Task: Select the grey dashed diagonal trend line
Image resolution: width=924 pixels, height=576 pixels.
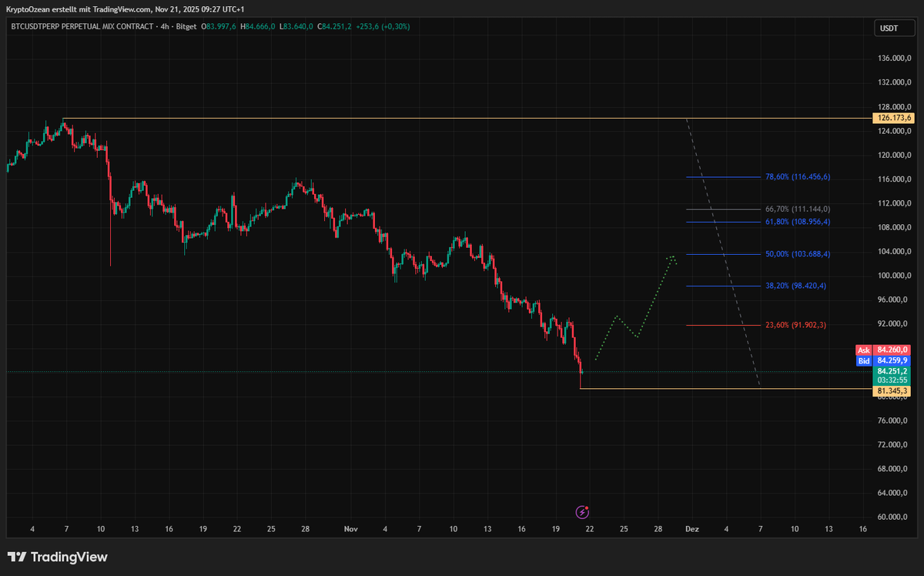Action: [722, 252]
